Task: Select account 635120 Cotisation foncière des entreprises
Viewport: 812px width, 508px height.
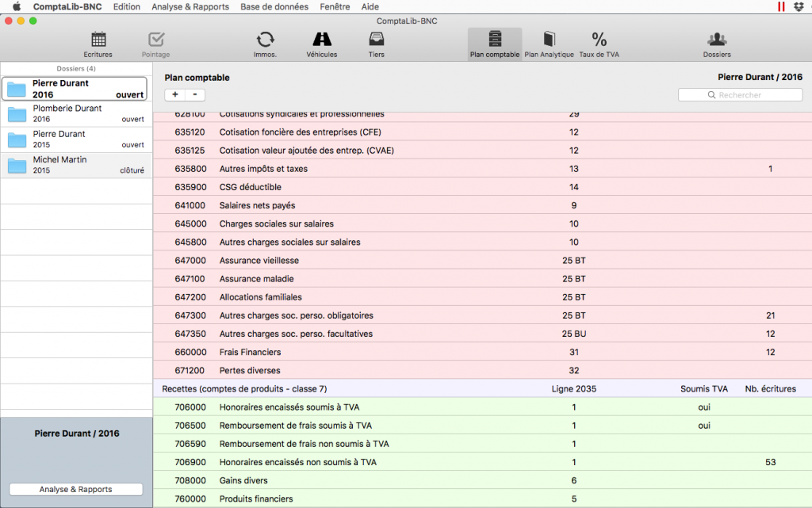Action: coord(483,132)
